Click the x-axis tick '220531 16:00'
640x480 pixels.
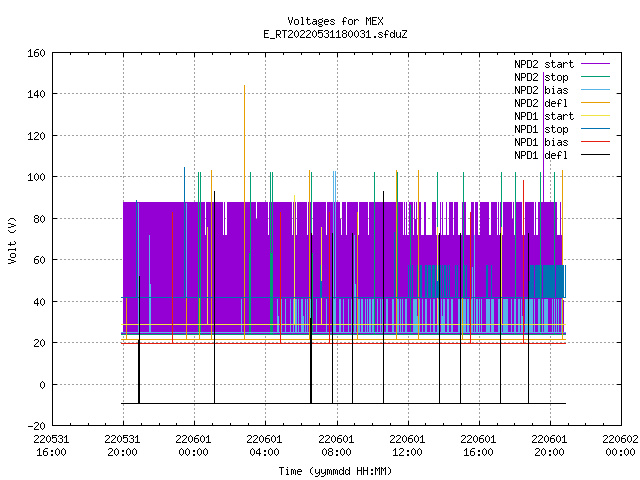(x=51, y=446)
